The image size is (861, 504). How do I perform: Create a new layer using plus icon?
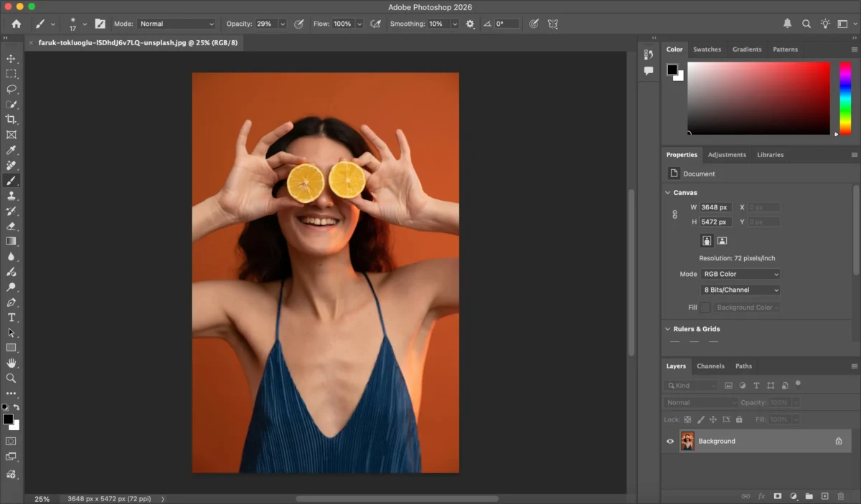click(x=824, y=496)
